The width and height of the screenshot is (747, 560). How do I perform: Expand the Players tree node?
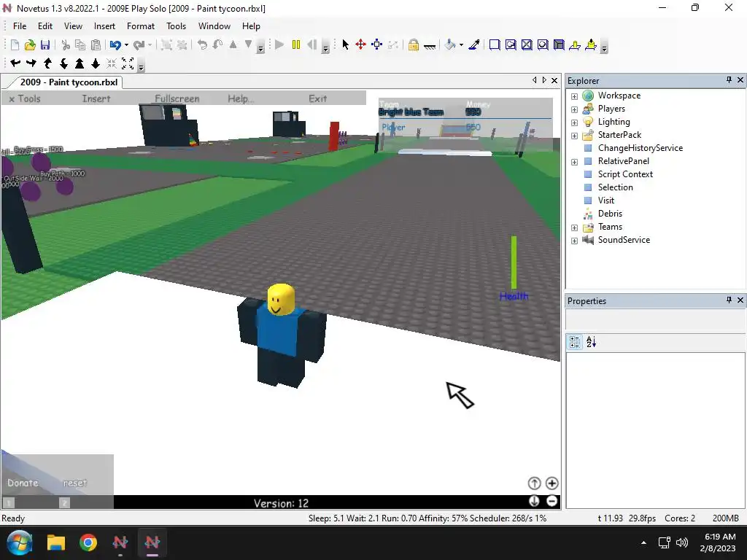point(575,109)
